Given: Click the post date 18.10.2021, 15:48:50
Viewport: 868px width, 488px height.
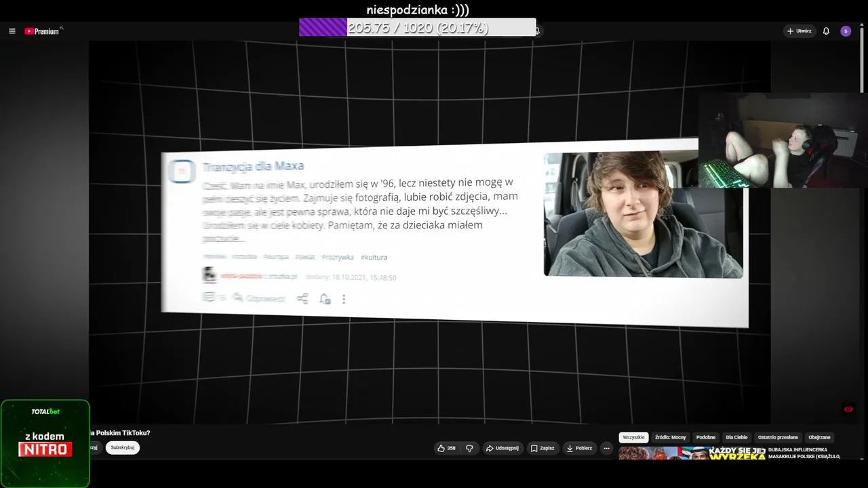Looking at the screenshot, I should (x=364, y=278).
